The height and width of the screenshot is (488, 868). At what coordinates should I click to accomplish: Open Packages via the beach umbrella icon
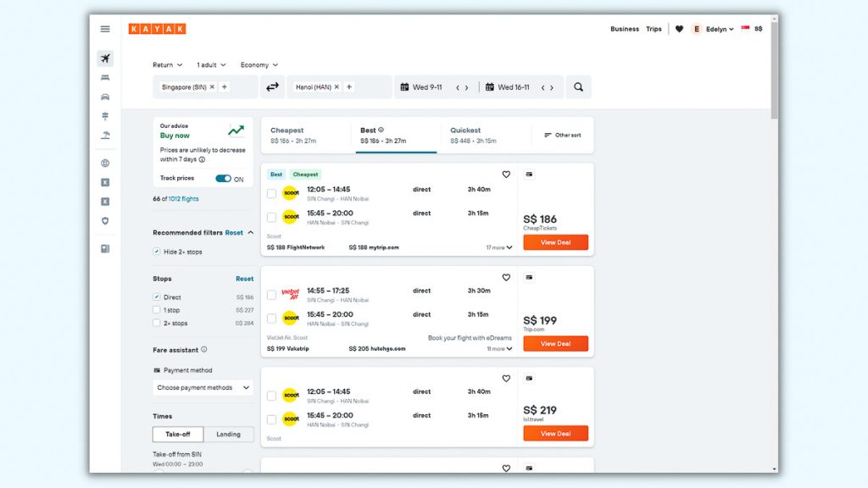tap(105, 135)
